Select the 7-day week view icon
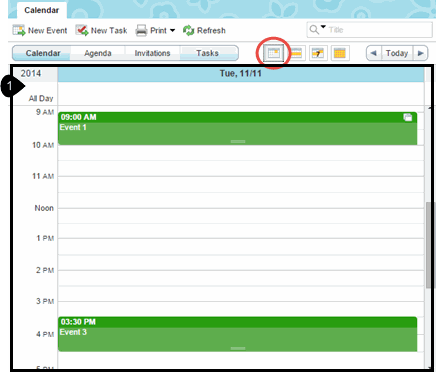The width and height of the screenshot is (436, 372). pyautogui.click(x=318, y=53)
